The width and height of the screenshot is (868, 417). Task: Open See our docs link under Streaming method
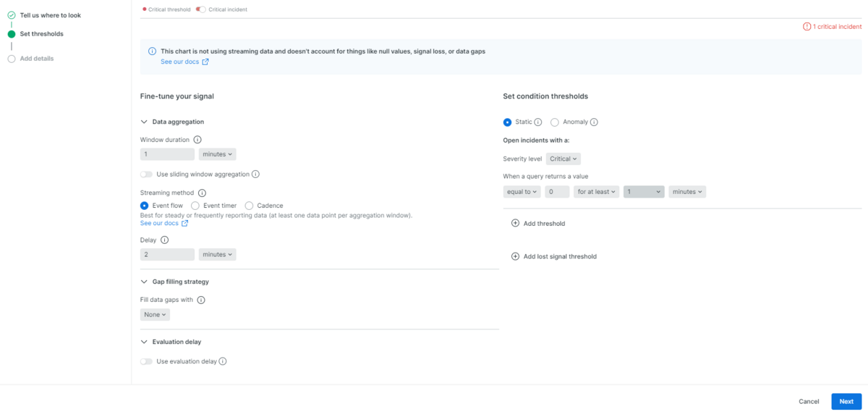[159, 224]
